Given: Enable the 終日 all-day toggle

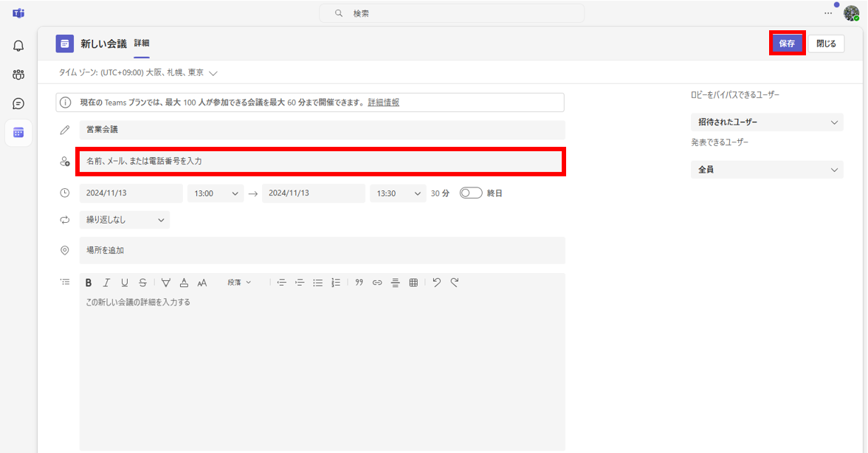Looking at the screenshot, I should (471, 193).
